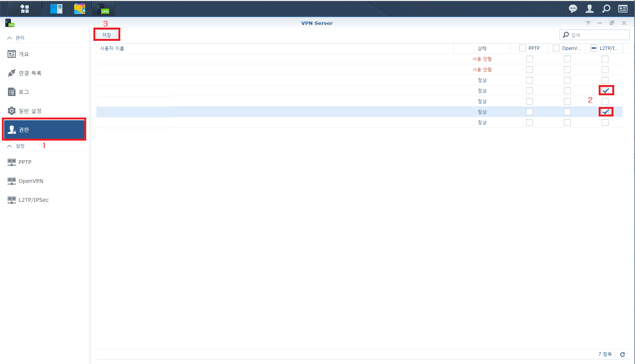This screenshot has width=635, height=364.
Task: Refresh the user list with reload icon
Action: click(623, 355)
